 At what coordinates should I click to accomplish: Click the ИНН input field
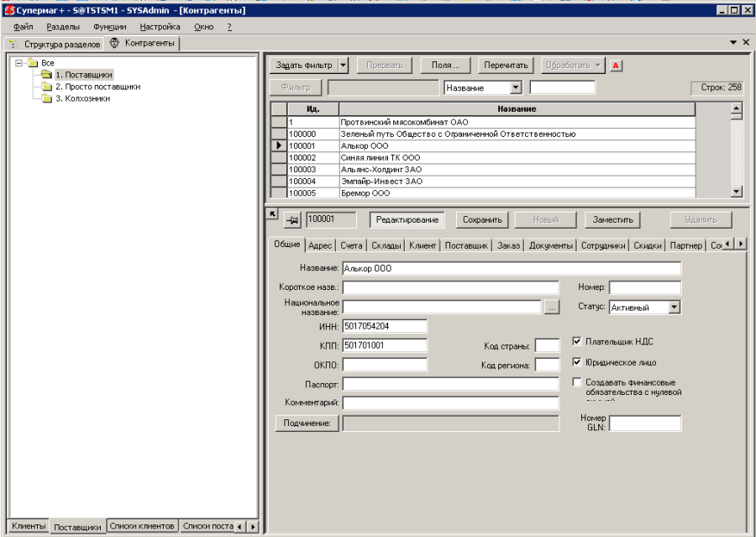coord(385,326)
